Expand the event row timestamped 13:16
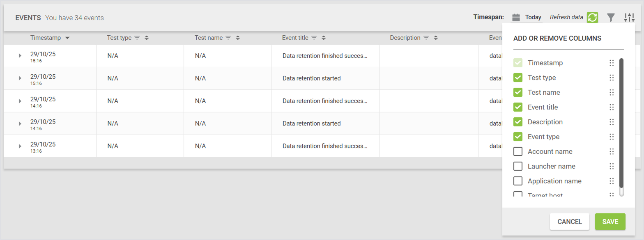Image resolution: width=644 pixels, height=240 pixels. tap(20, 146)
